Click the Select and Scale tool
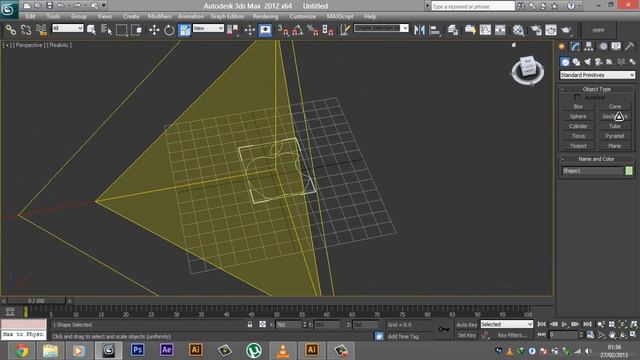This screenshot has width=640, height=360. pyautogui.click(x=184, y=30)
